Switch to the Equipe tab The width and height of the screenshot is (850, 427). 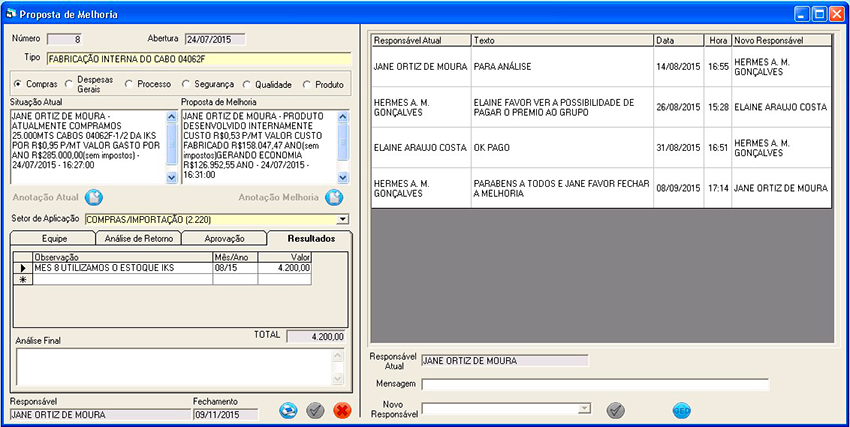point(54,238)
